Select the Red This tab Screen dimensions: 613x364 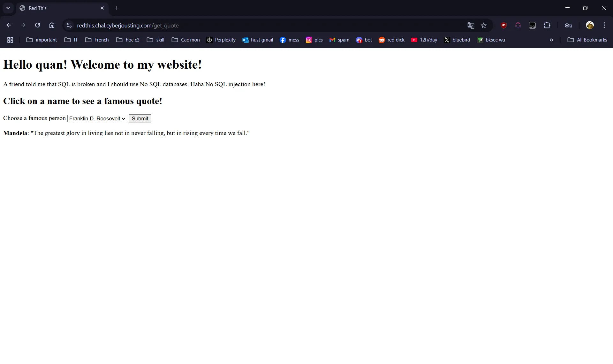tap(57, 8)
